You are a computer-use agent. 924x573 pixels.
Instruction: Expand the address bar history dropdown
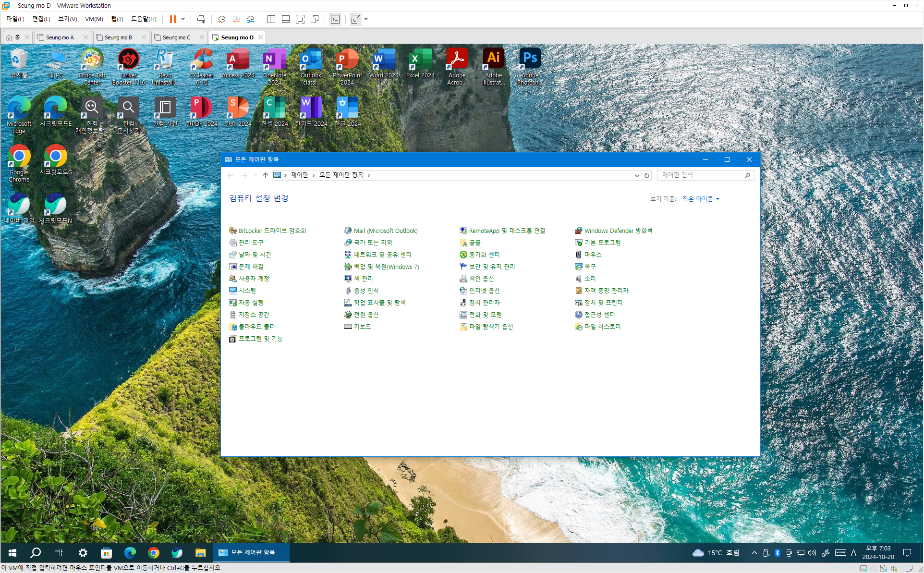click(637, 175)
